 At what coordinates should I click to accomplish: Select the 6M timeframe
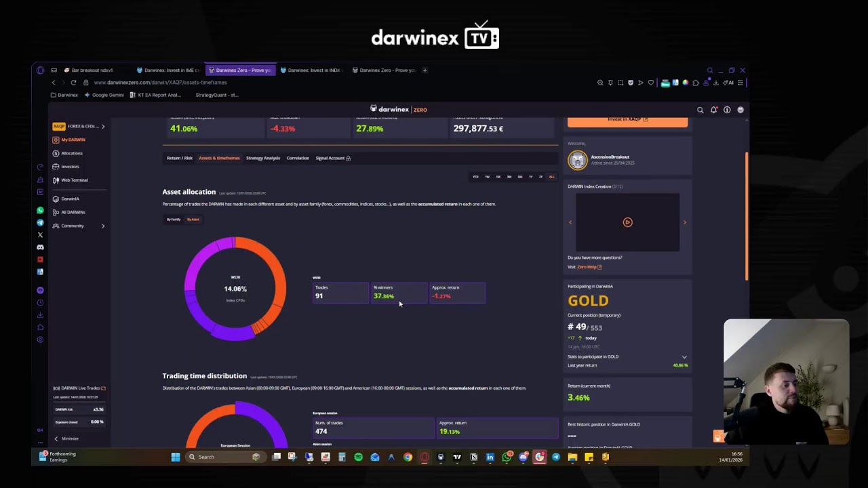point(520,177)
